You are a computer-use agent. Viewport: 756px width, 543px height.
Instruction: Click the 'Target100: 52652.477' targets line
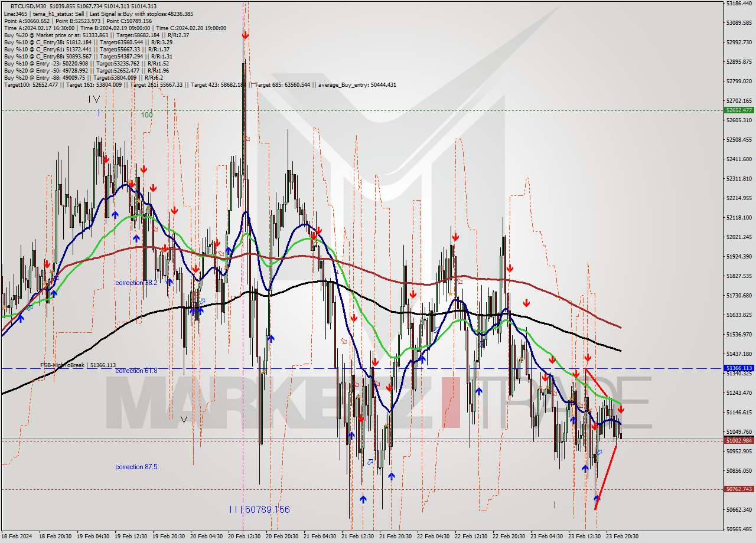point(200,85)
